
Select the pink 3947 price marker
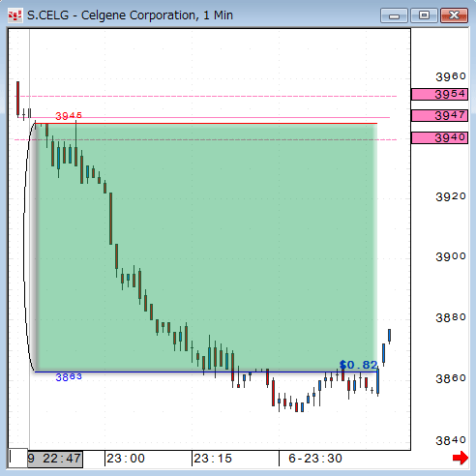pos(439,115)
